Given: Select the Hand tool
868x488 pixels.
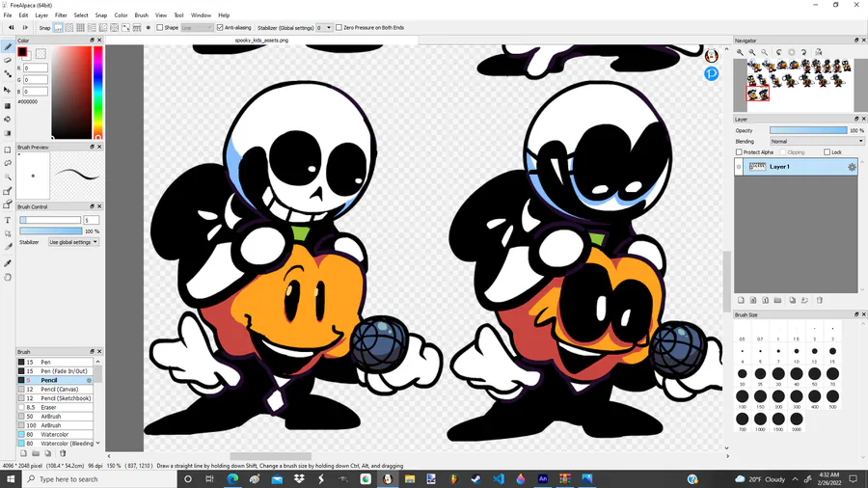Looking at the screenshot, I should [x=8, y=277].
